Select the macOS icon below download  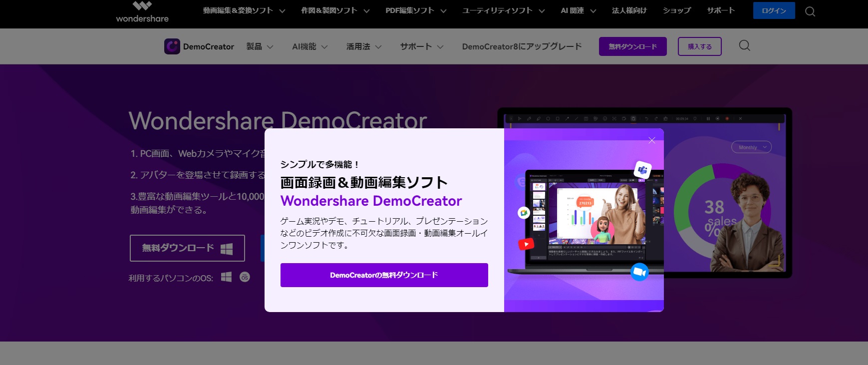pyautogui.click(x=245, y=277)
